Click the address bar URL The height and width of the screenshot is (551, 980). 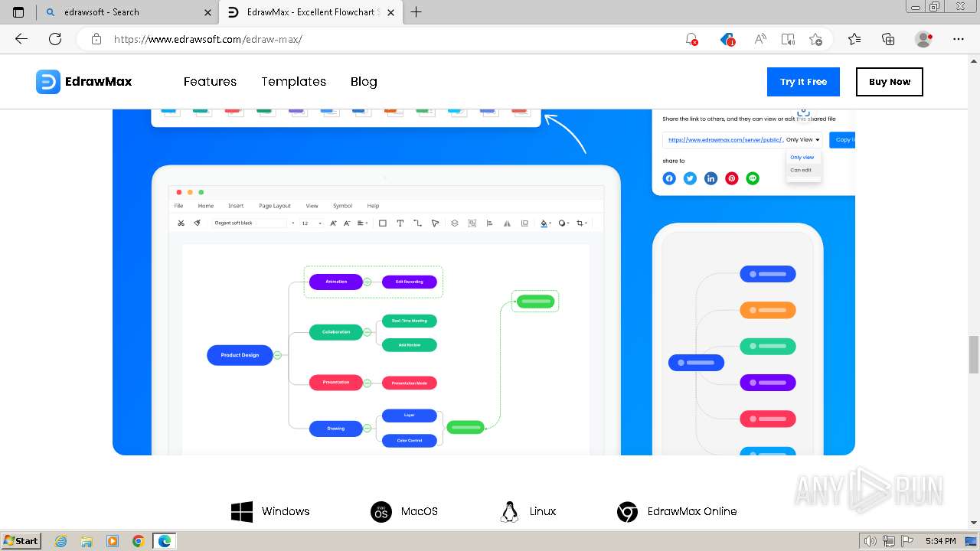point(208,39)
